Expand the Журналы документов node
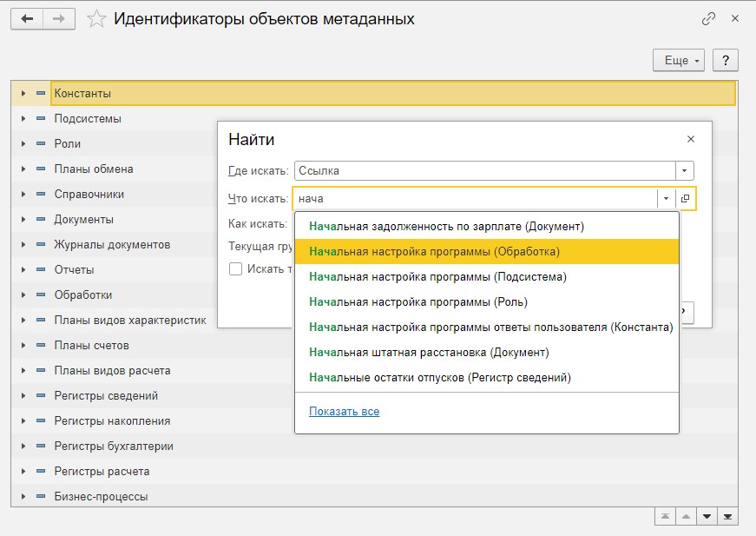 (23, 244)
